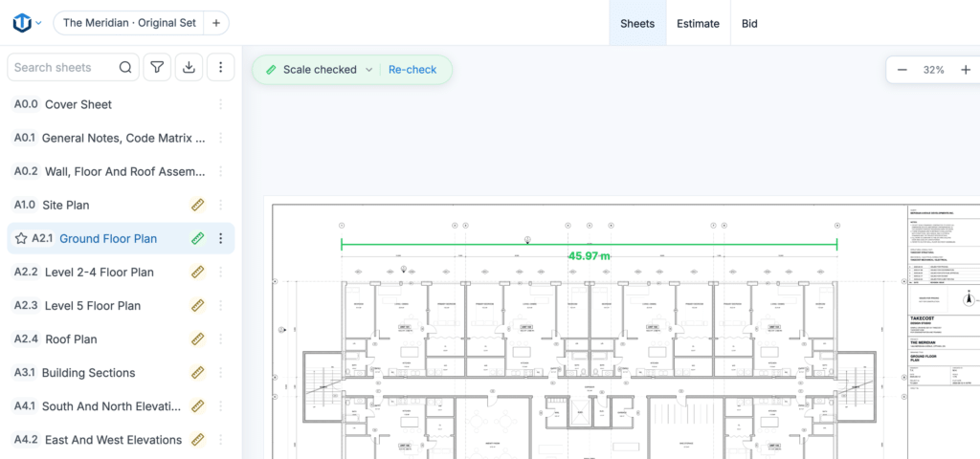980x459 pixels.
Task: Open more options for Ground Floor Plan row
Action: pyautogui.click(x=220, y=238)
